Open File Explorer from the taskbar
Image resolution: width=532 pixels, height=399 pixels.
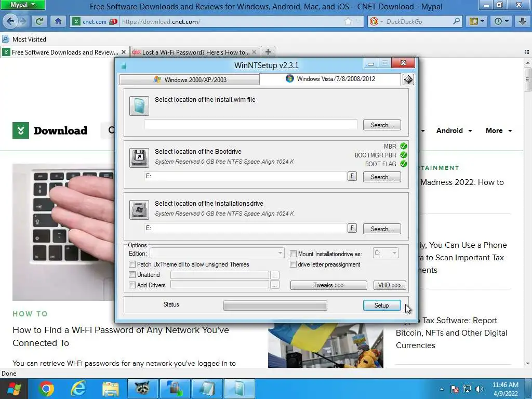(x=110, y=389)
